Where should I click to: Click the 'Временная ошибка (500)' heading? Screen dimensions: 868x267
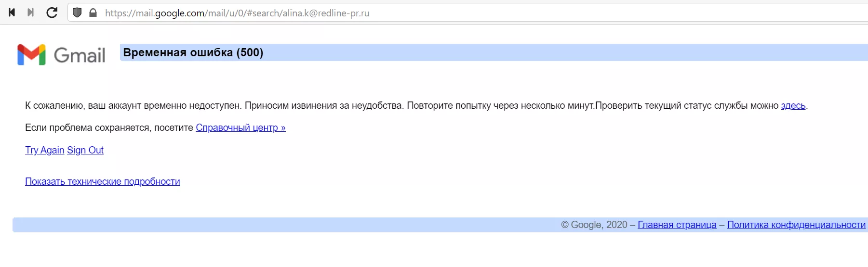pyautogui.click(x=193, y=52)
